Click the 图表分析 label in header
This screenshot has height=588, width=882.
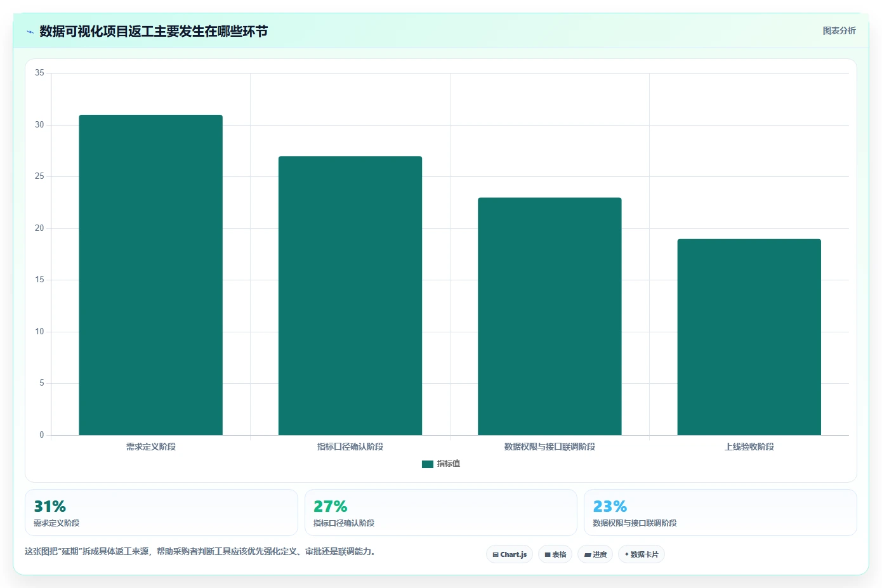click(839, 30)
